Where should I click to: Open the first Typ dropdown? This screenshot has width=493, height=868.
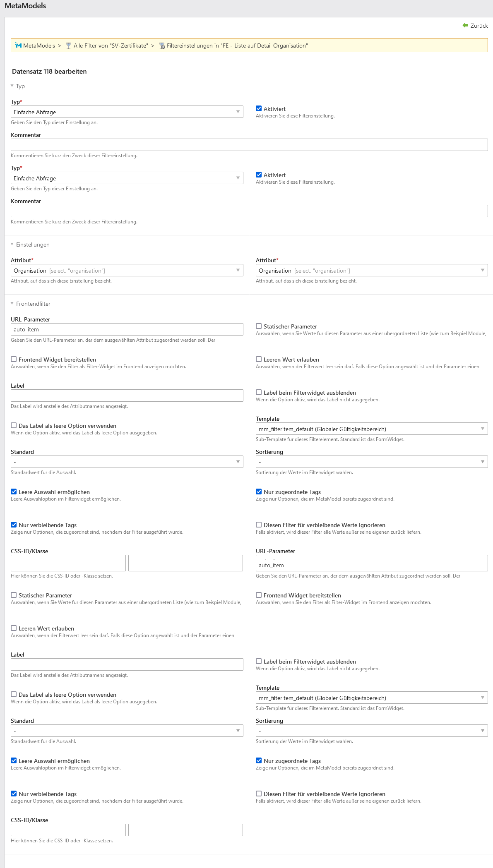(127, 112)
